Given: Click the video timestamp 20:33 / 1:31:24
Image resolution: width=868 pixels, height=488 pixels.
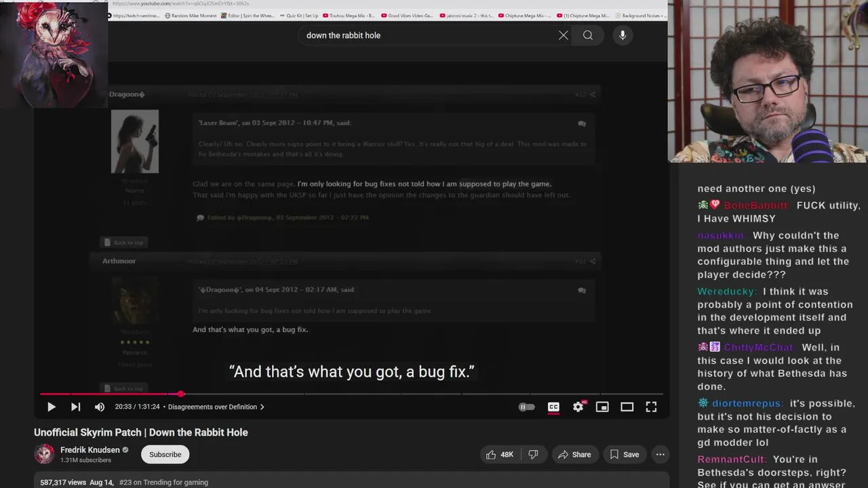Looking at the screenshot, I should coord(137,407).
